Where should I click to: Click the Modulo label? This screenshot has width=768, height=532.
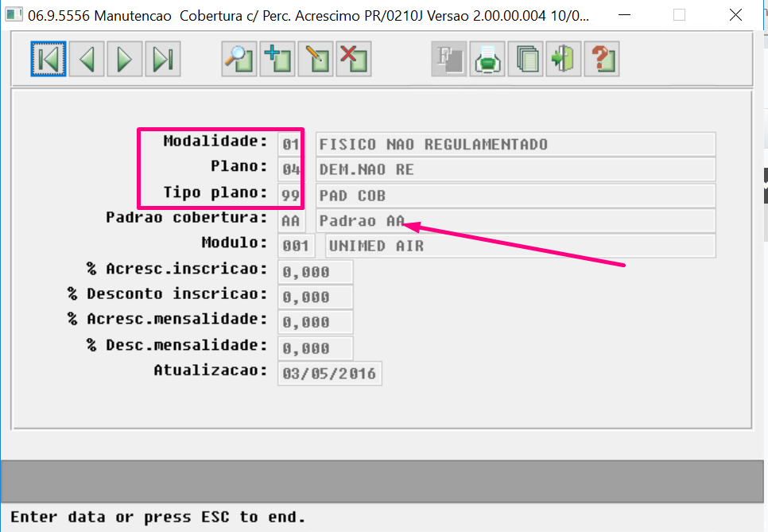click(235, 243)
